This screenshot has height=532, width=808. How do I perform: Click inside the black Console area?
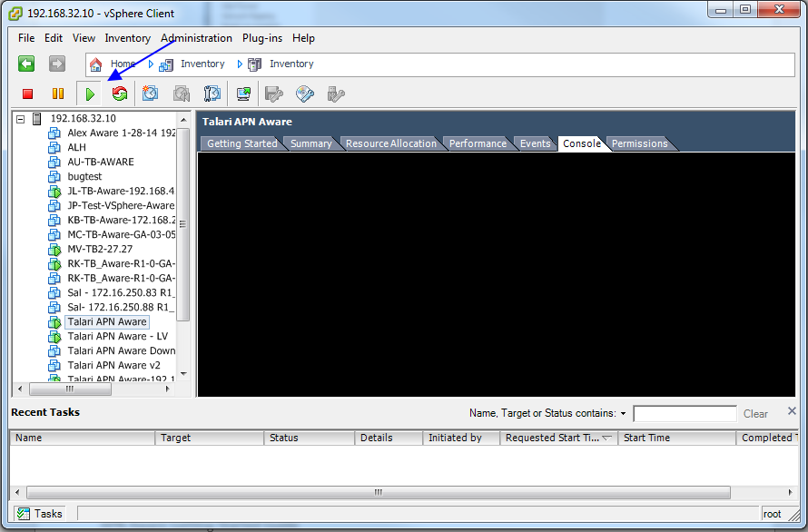tap(497, 274)
